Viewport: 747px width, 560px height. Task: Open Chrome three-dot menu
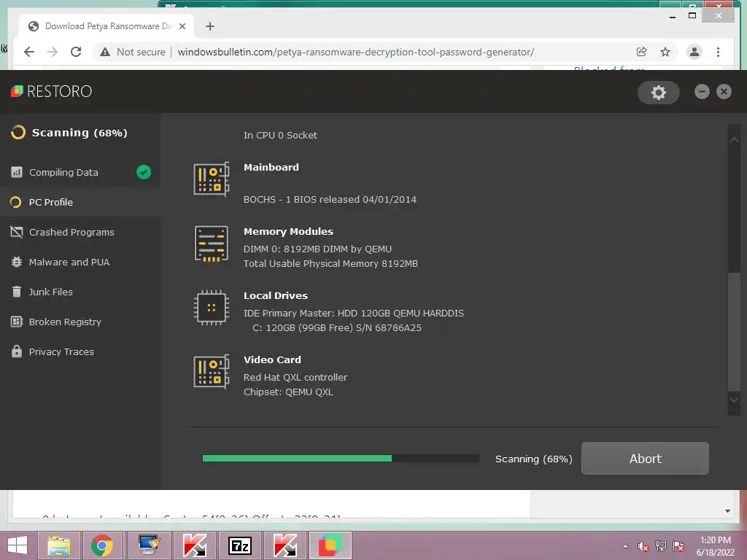pos(718,52)
